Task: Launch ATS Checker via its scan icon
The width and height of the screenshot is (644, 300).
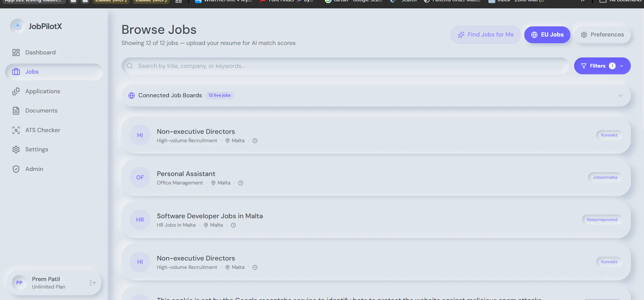Action: pyautogui.click(x=16, y=130)
